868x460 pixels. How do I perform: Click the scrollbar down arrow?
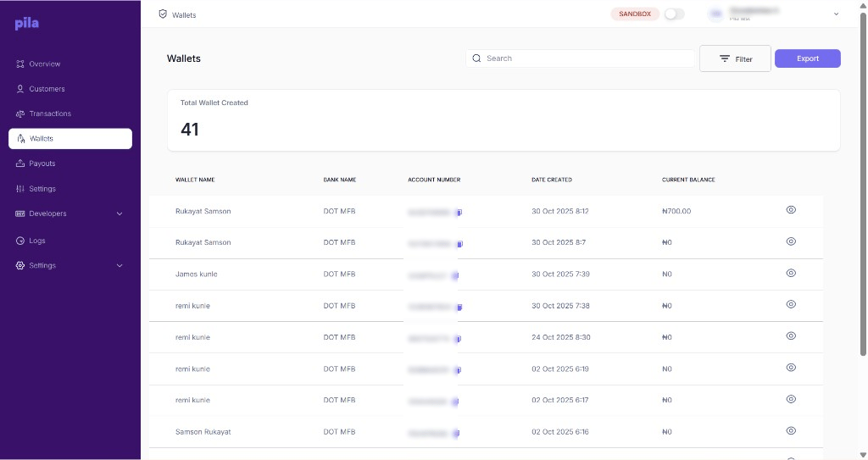tap(863, 455)
